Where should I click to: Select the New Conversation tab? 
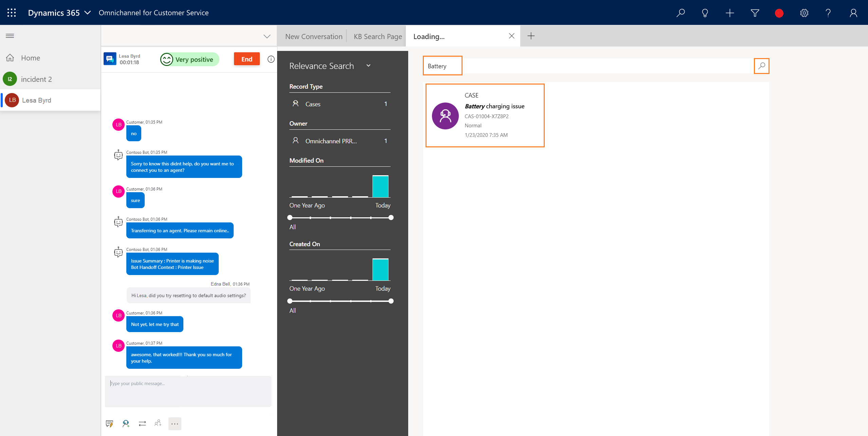click(313, 36)
